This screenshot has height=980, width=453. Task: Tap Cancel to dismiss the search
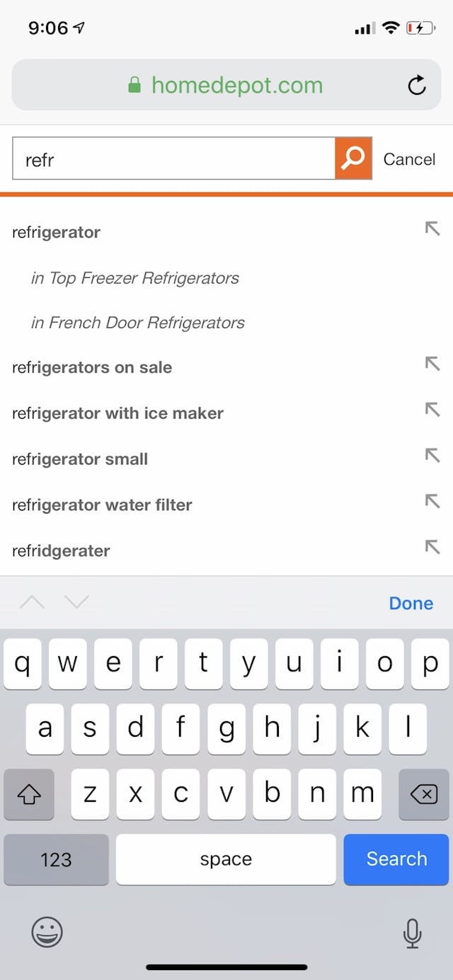tap(409, 158)
